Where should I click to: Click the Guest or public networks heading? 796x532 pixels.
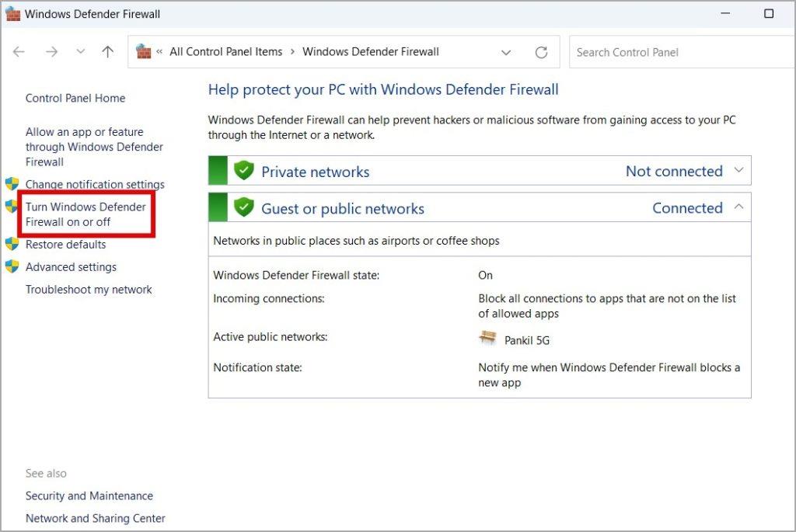point(343,208)
